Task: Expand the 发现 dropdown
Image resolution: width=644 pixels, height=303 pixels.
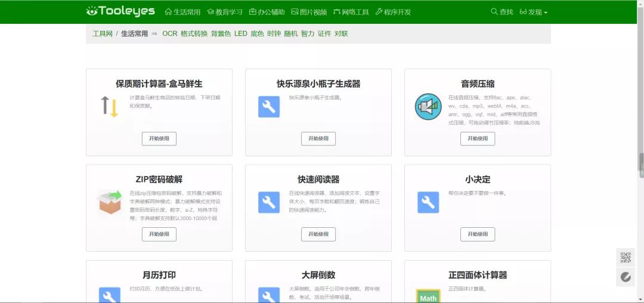Action: pyautogui.click(x=534, y=12)
